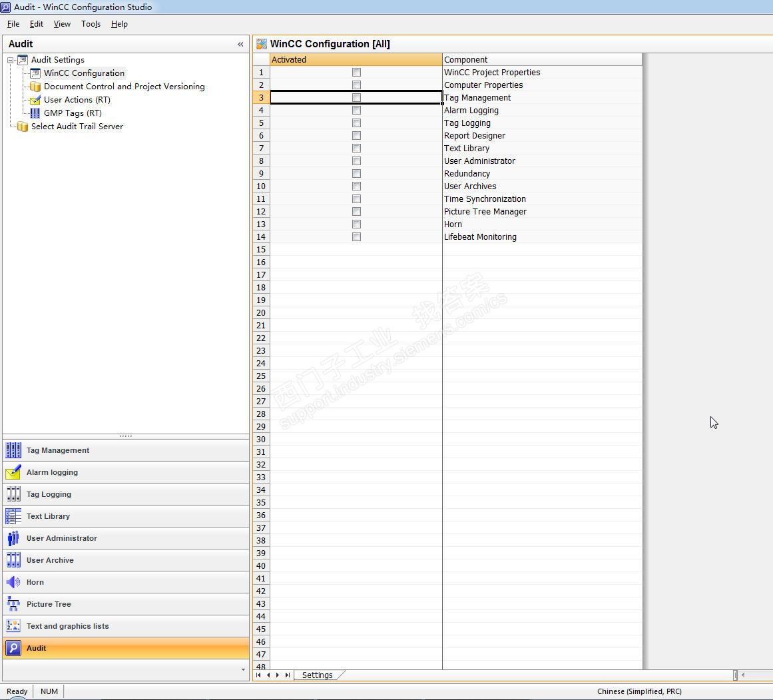Activate WinCC Project Properties checkbox
The height and width of the screenshot is (700, 773).
pyautogui.click(x=356, y=72)
